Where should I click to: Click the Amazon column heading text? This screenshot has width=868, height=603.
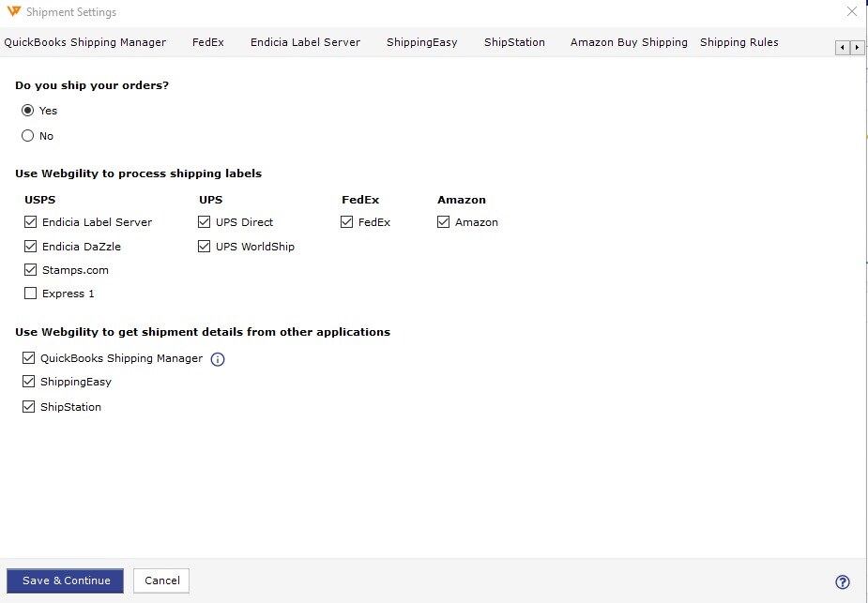point(462,200)
